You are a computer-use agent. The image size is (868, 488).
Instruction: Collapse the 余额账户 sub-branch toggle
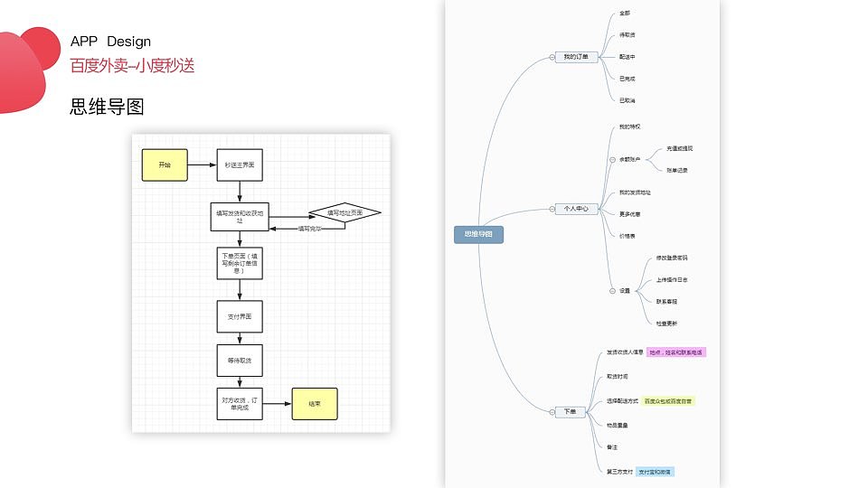point(612,160)
